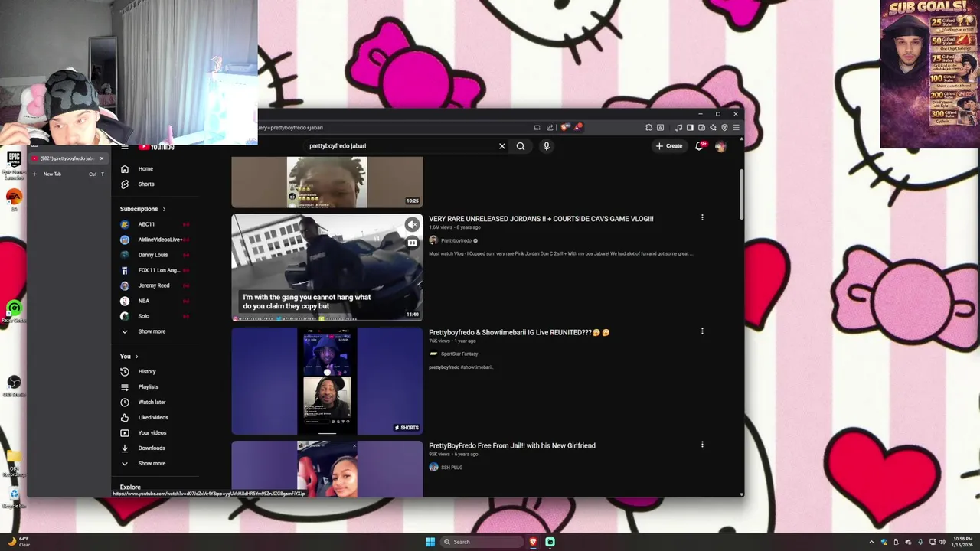Image resolution: width=980 pixels, height=551 pixels.
Task: Open a New Tab in vertical tabs
Action: click(x=67, y=174)
